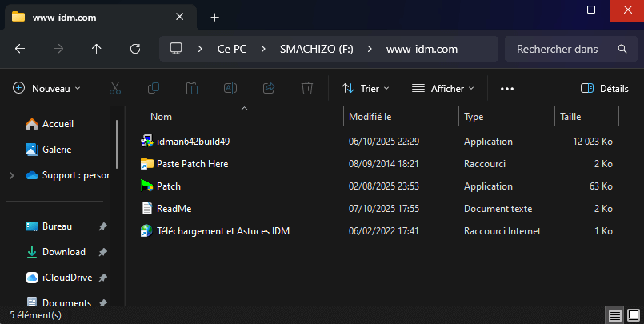
Task: Click the Rechercher dans search box
Action: click(x=571, y=49)
